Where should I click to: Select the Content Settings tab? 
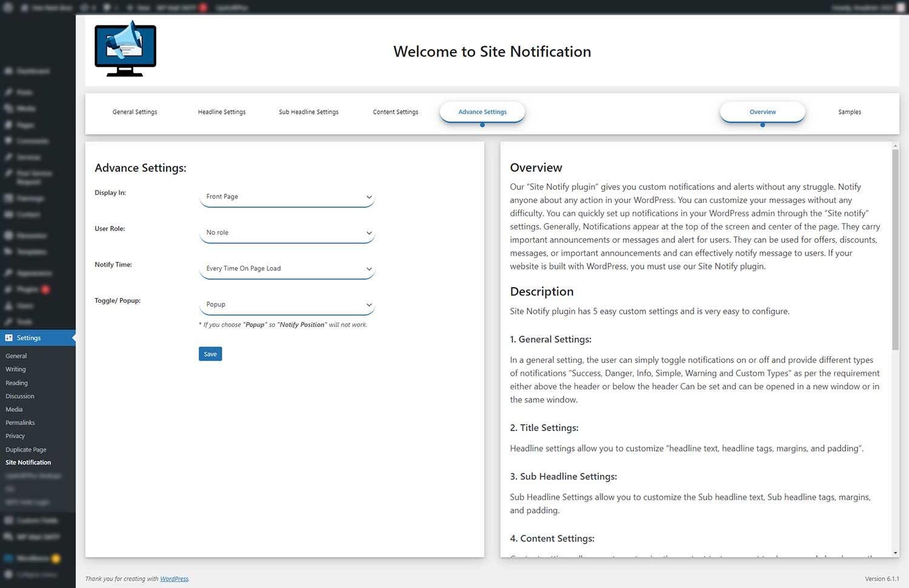[x=395, y=112]
